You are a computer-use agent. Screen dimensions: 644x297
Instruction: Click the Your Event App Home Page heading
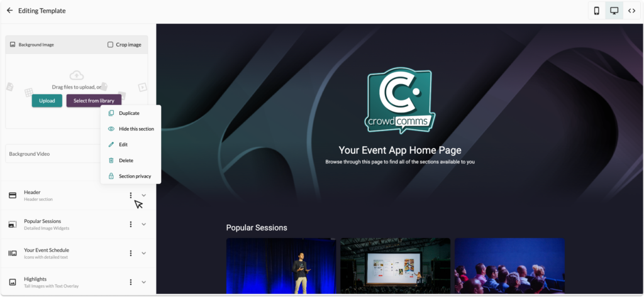click(x=400, y=149)
